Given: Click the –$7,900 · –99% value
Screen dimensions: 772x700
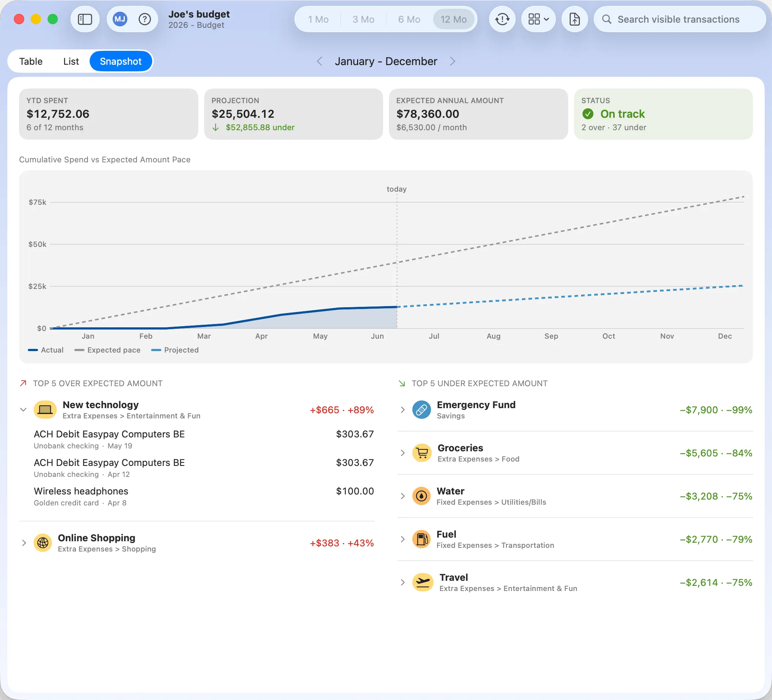Looking at the screenshot, I should coord(716,410).
